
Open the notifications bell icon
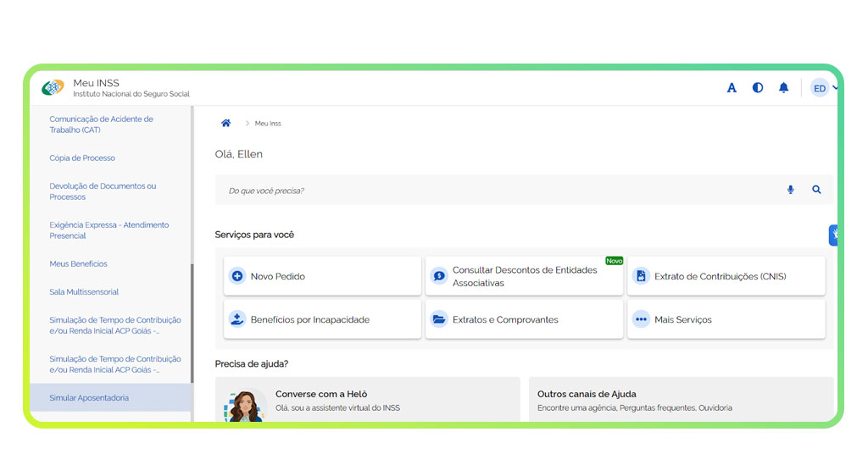[x=783, y=88]
